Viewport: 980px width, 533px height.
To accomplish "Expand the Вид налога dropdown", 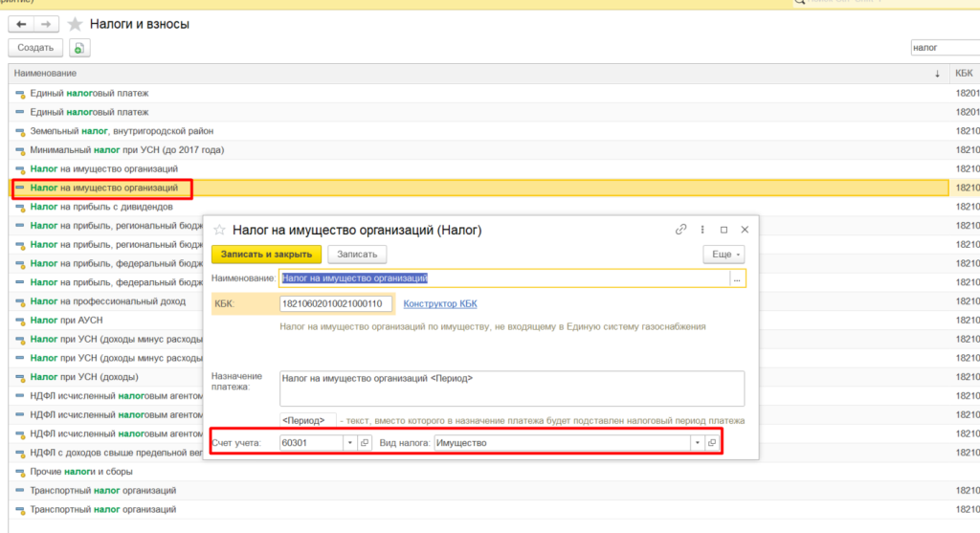I will [696, 443].
